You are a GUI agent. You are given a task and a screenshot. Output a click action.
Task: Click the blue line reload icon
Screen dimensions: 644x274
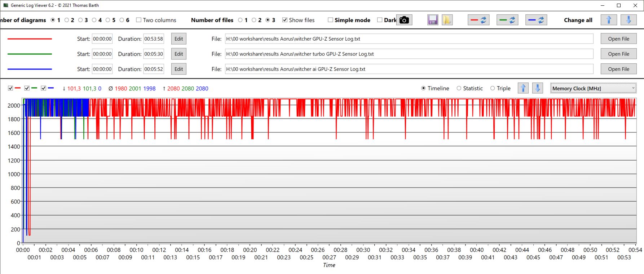(536, 20)
